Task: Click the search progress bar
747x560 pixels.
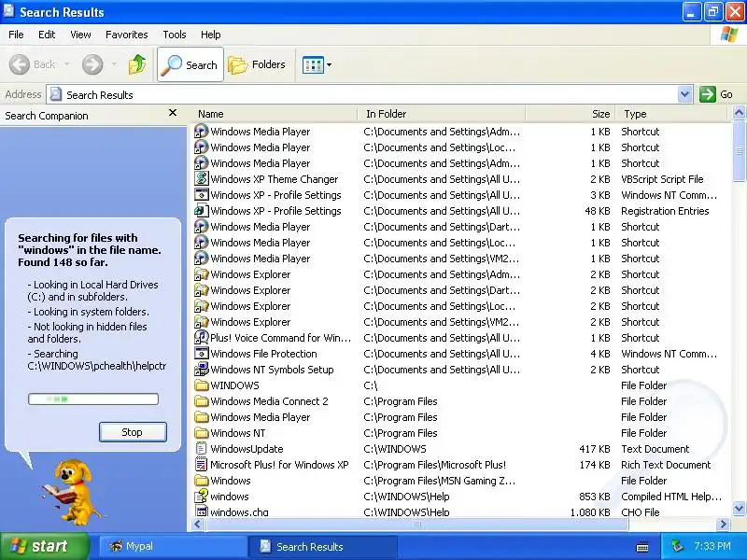Action: pos(93,399)
